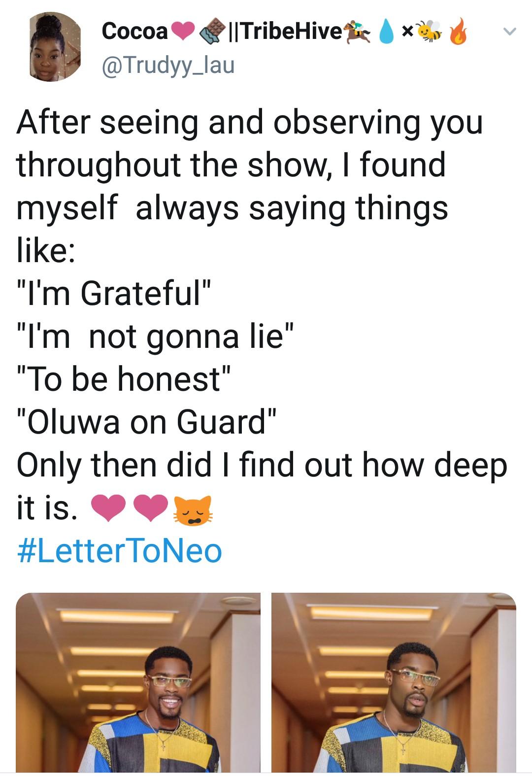Click the display name Cocoa

134,32
